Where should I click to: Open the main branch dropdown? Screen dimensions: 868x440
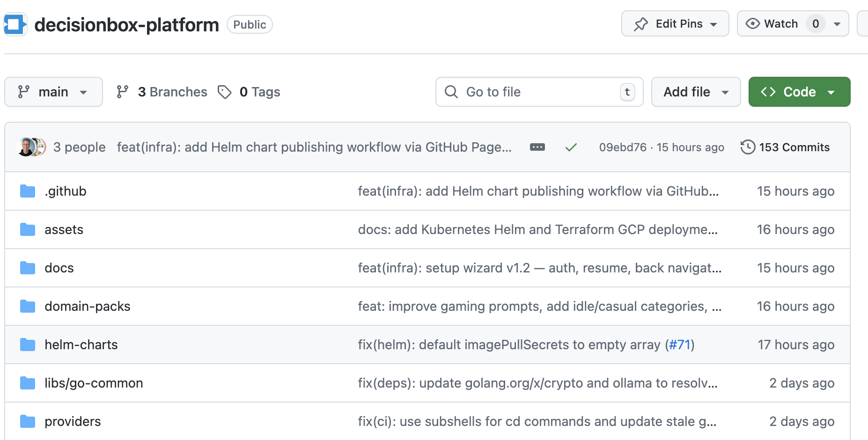pos(53,92)
